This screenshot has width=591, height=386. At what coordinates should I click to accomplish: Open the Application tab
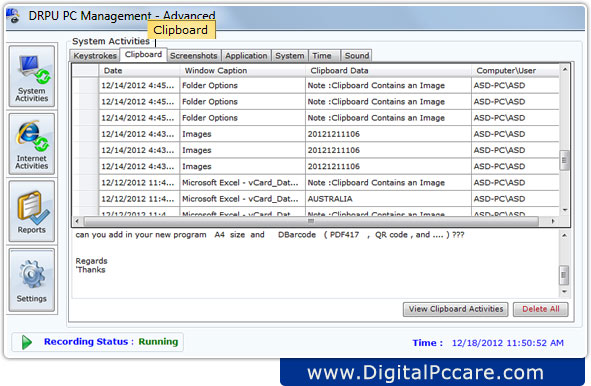(246, 56)
